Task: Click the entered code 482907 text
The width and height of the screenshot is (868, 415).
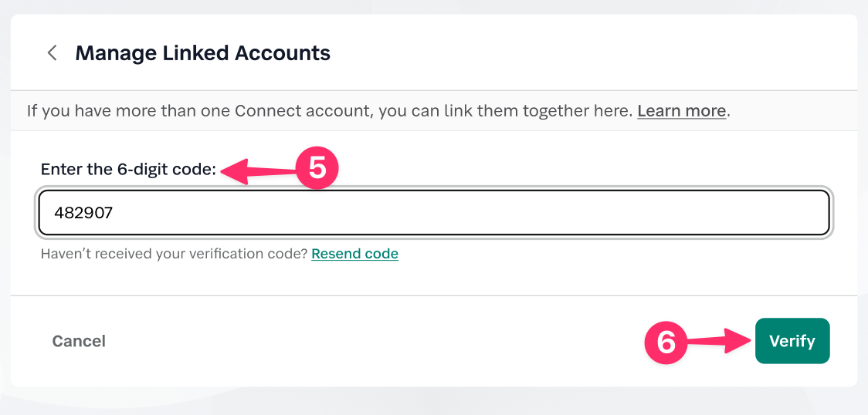Action: (83, 213)
